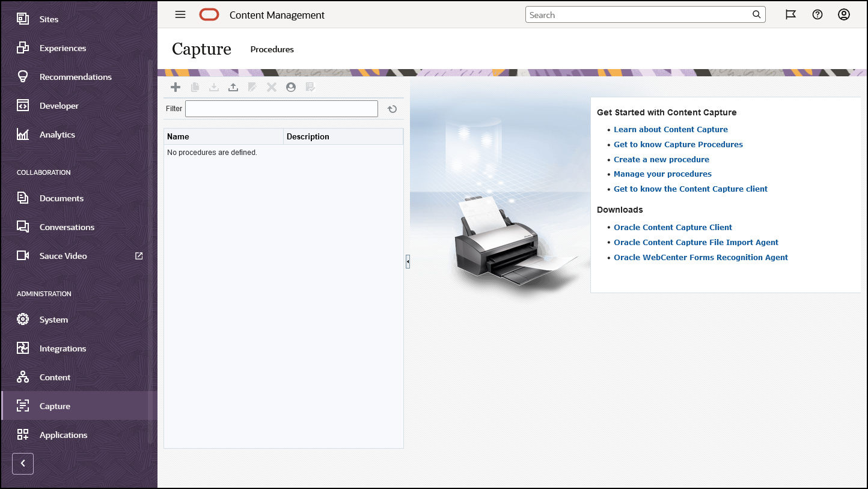Screen dimensions: 868x489
Task: Download Oracle WebCenter Forms Recognition Agent
Action: (701, 257)
